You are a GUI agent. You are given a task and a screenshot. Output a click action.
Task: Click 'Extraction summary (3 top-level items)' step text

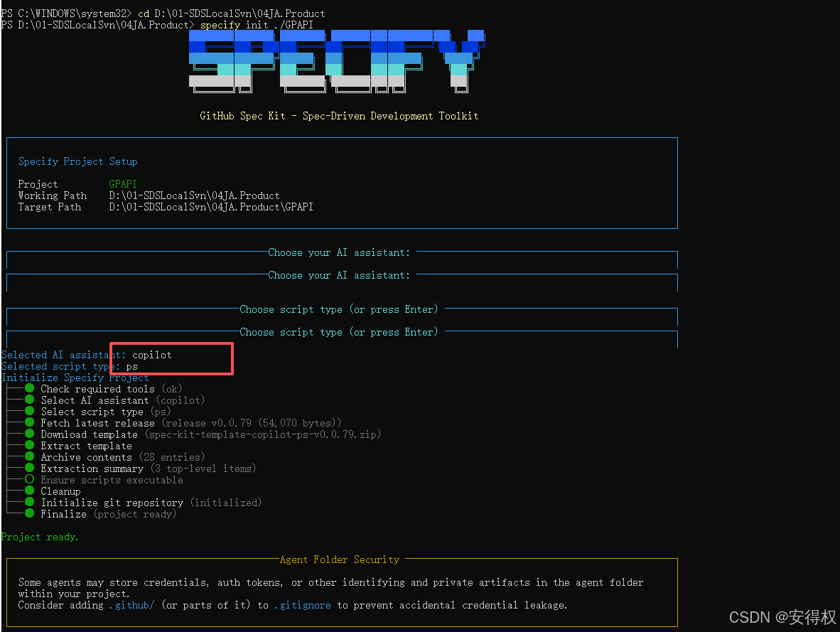point(149,468)
